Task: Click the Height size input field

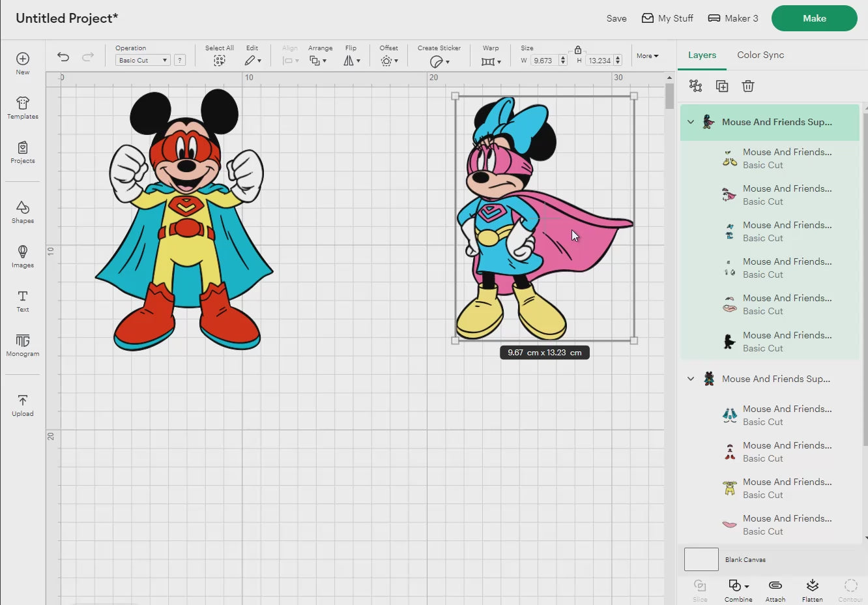Action: [x=600, y=61]
